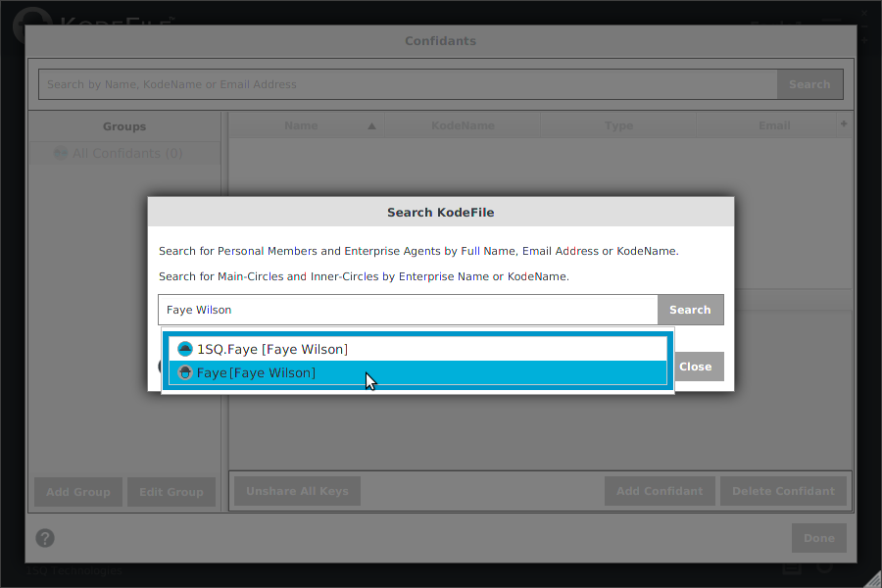Click Search button in Search KodeFile dialog
The image size is (882, 588).
coord(690,310)
